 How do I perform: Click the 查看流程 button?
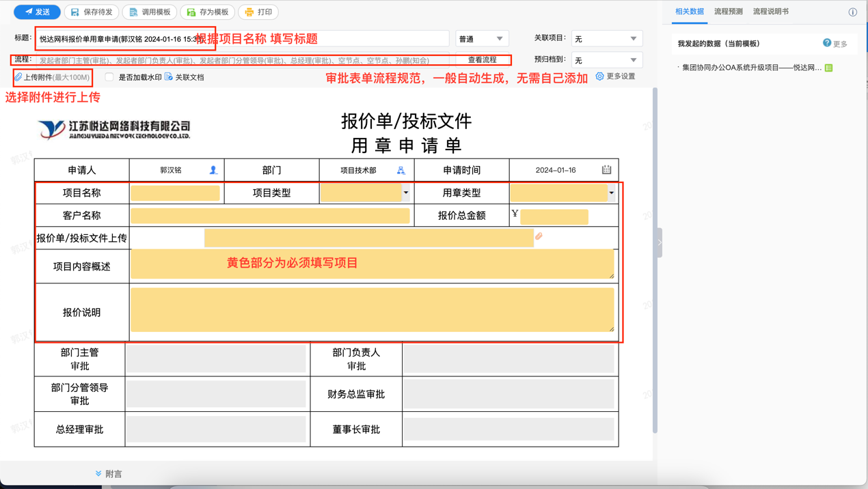pos(482,60)
